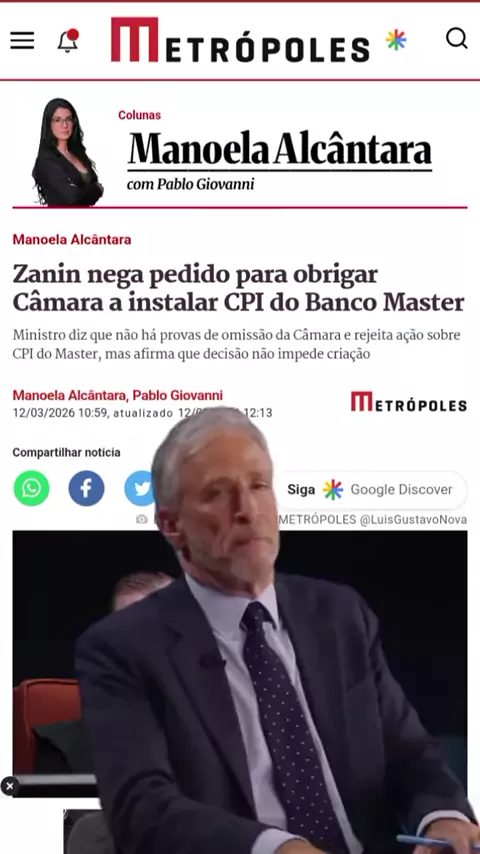Open Manoela Alcântara column title
The image size is (480, 854).
pyautogui.click(x=280, y=148)
